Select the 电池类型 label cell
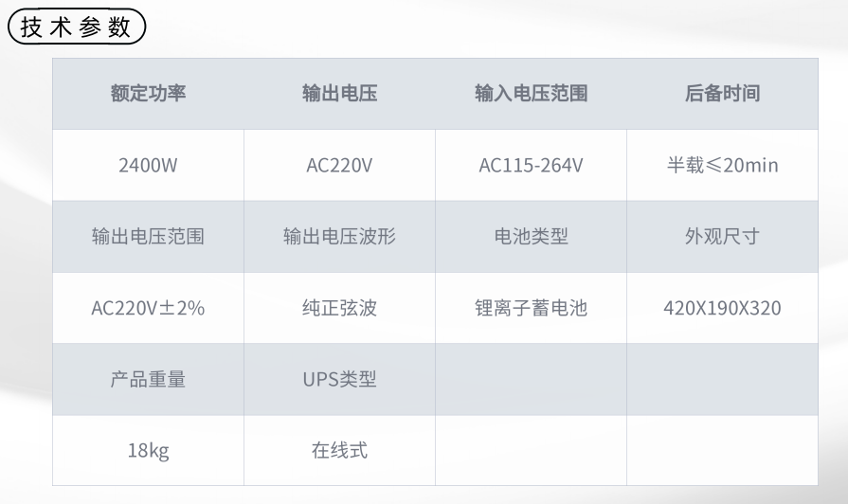 coord(532,236)
